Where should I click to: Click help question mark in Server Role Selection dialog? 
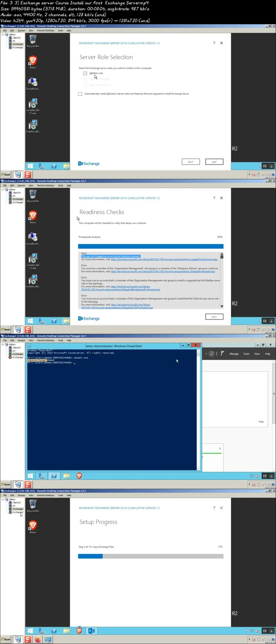(214, 43)
